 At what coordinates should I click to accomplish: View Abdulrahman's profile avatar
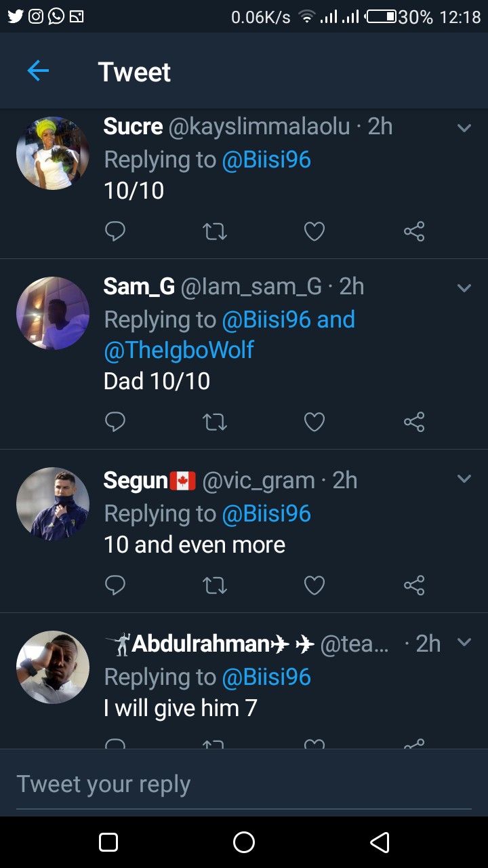coord(53,667)
